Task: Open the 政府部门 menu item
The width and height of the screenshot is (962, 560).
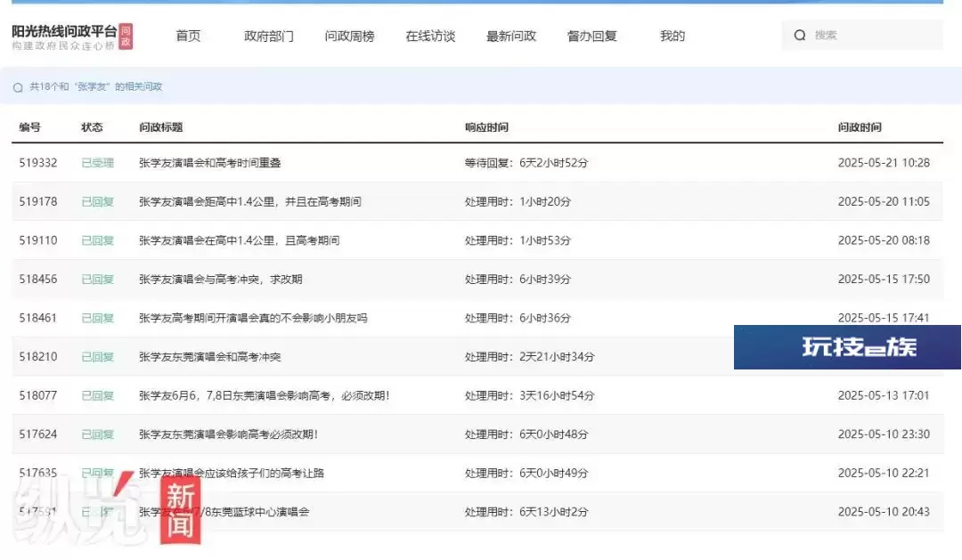Action: pos(269,37)
